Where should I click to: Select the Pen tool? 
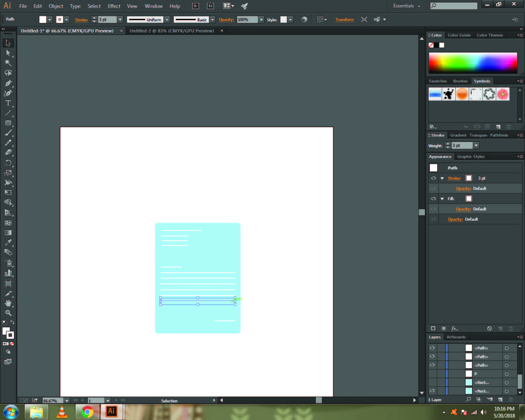tap(8, 83)
